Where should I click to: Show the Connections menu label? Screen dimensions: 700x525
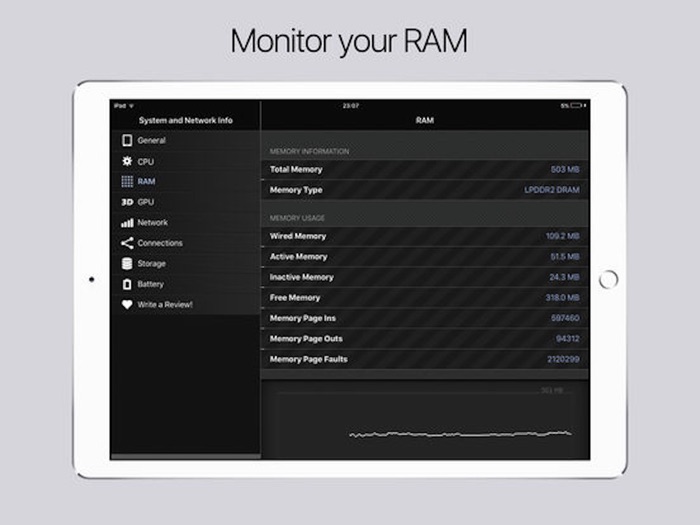click(x=160, y=243)
